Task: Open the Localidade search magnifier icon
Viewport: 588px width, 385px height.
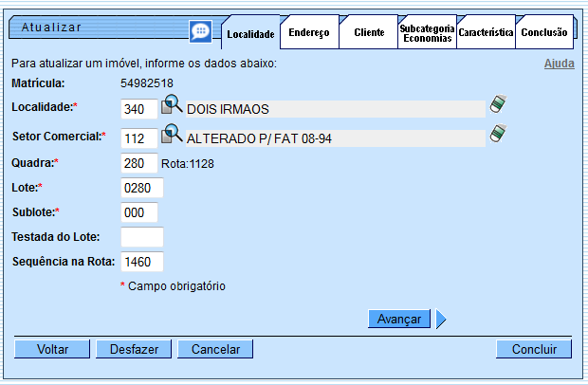Action: tap(171, 106)
